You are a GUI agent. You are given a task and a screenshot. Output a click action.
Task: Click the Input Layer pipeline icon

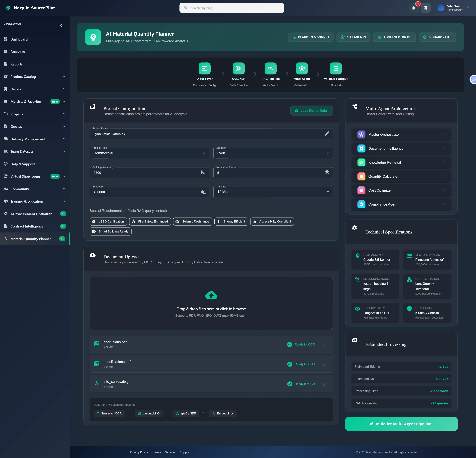pos(204,68)
